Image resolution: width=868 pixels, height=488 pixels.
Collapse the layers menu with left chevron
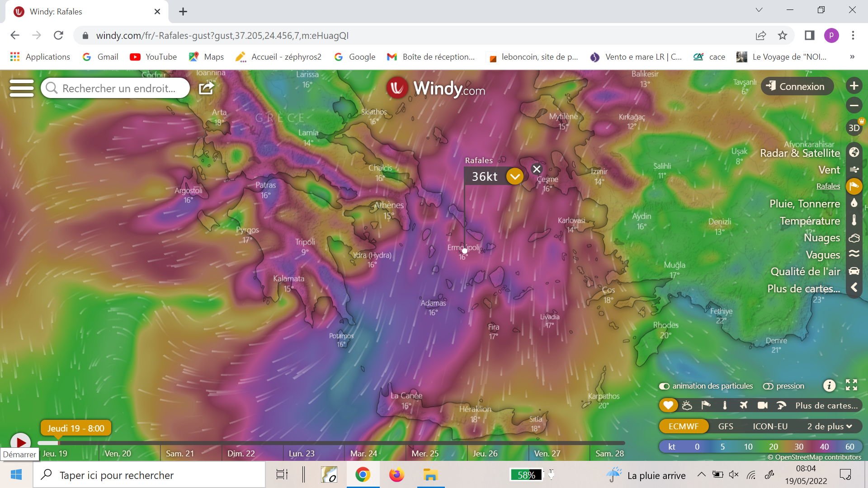click(854, 288)
